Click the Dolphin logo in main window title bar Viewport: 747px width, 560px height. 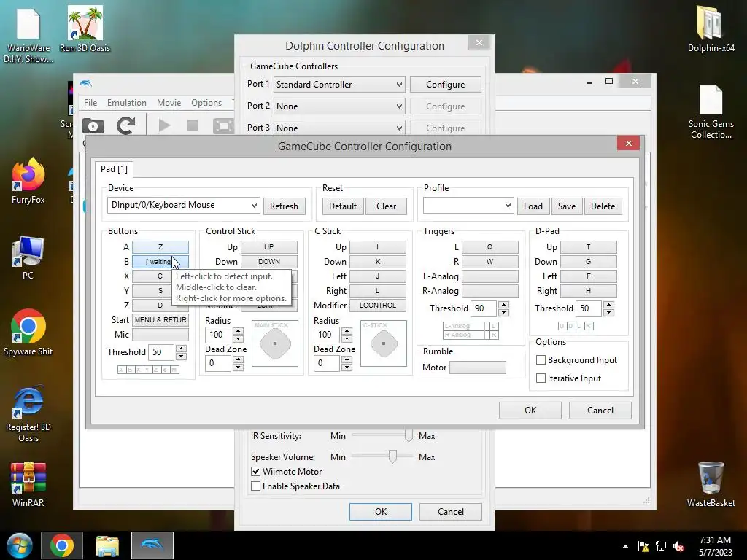(x=86, y=83)
